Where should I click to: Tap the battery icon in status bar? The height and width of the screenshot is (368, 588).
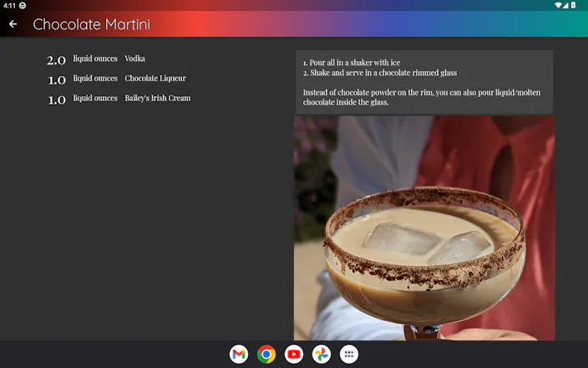(573, 5)
